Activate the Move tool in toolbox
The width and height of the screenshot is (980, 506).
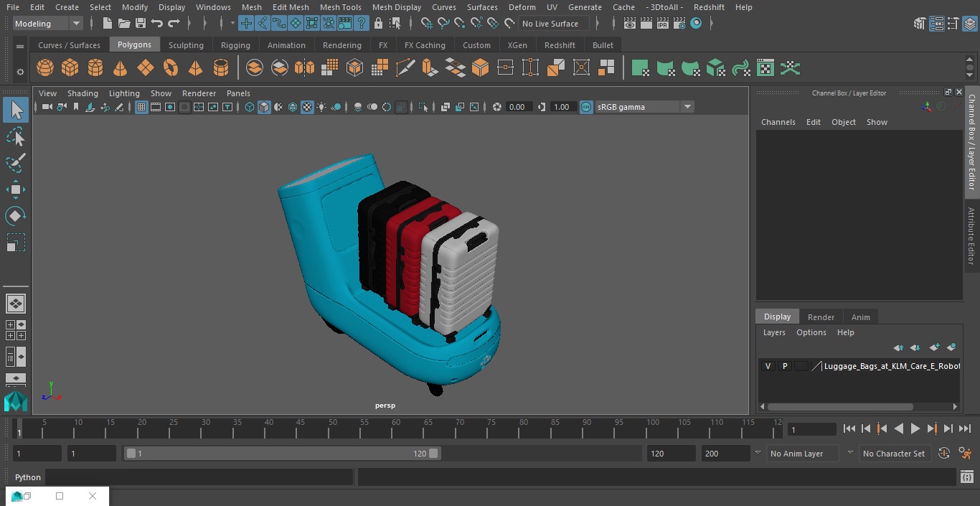tap(15, 189)
